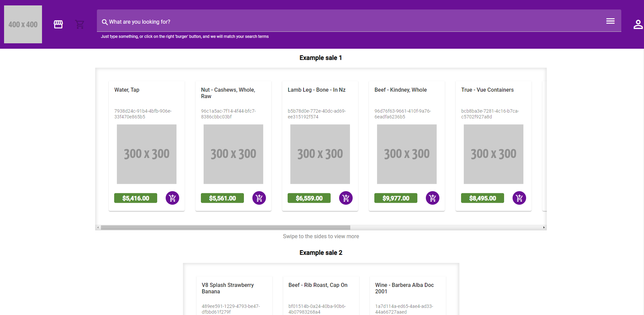Open the V8 Splash Strawberry Banana product
Screen dimensions: 644x315
(228, 288)
